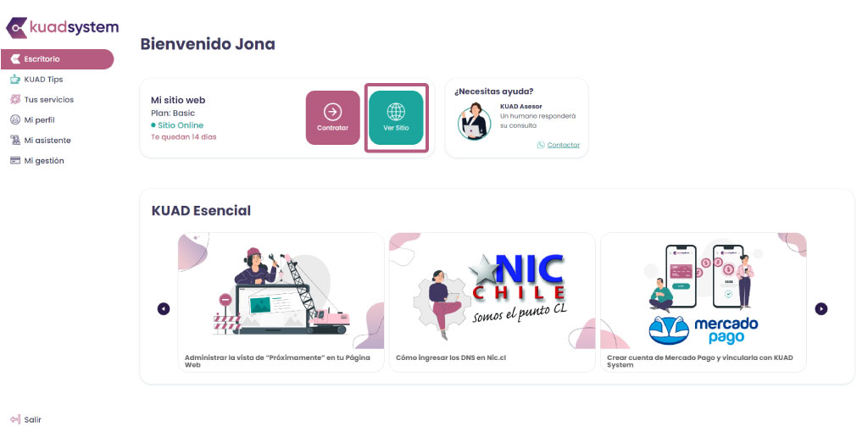Image resolution: width=868 pixels, height=432 pixels.
Task: Open the Mercado Pago tutorial card
Action: [x=704, y=302]
